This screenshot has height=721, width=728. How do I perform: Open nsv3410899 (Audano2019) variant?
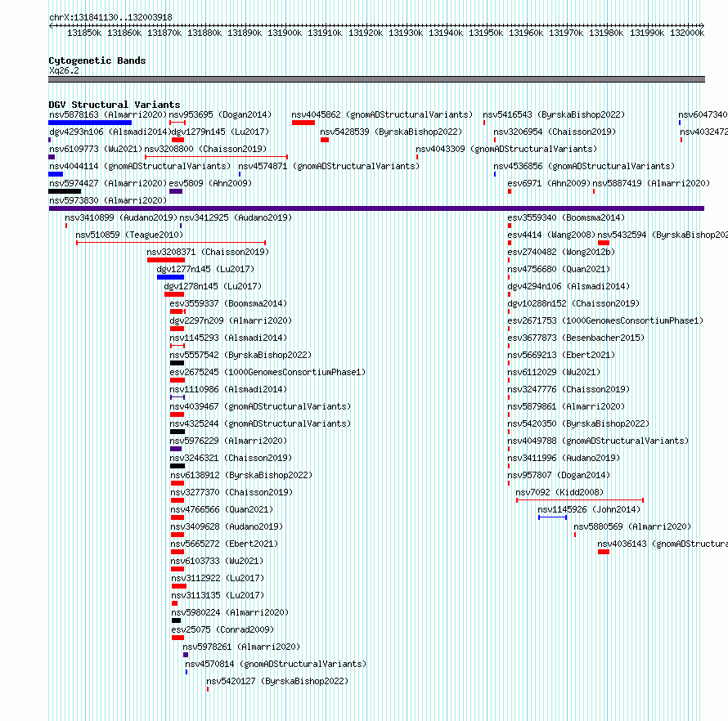click(121, 217)
